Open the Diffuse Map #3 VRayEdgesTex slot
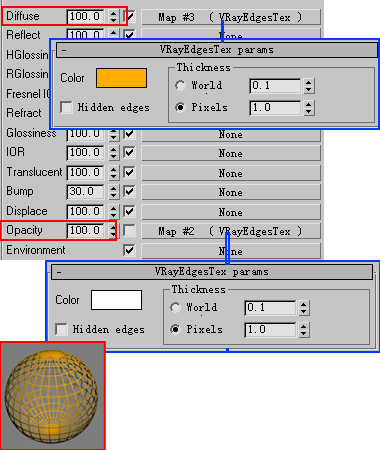 (231, 17)
